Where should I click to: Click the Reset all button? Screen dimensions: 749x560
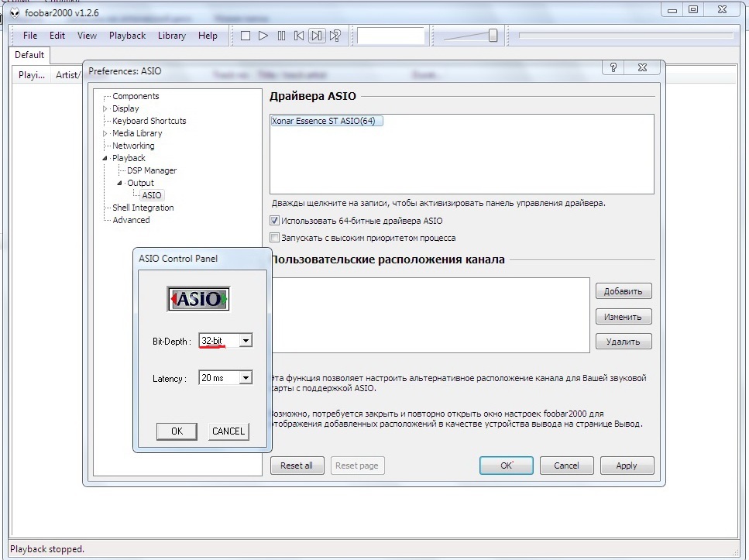297,466
